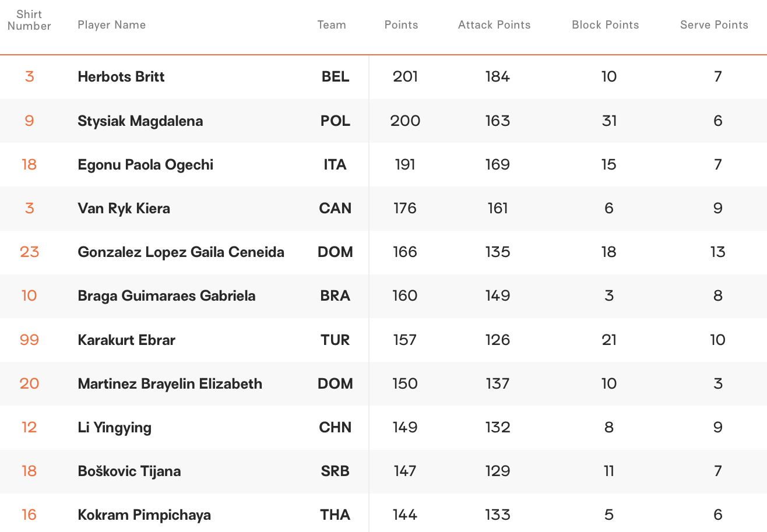
Task: Open Martinez Brayelin Elizabeth's profile
Action: [170, 383]
